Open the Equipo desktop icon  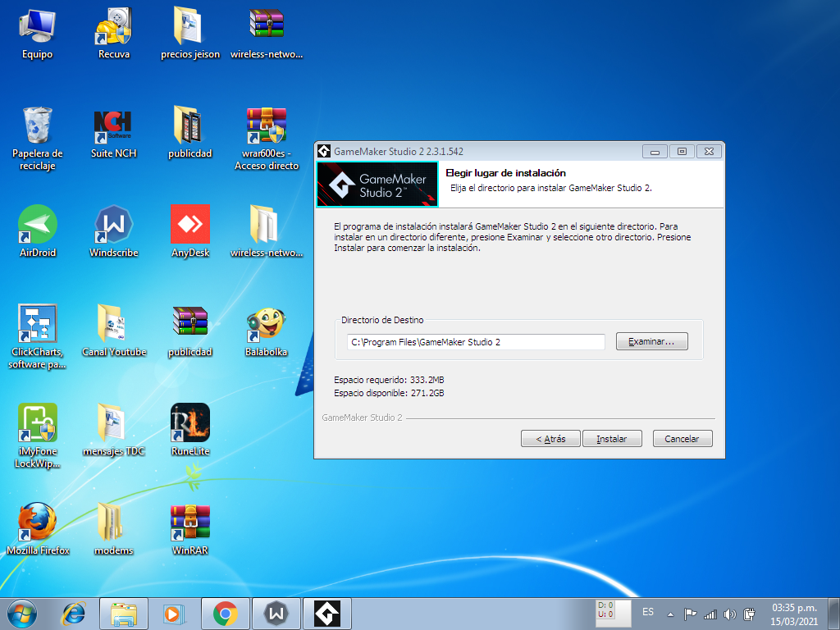coord(37,33)
